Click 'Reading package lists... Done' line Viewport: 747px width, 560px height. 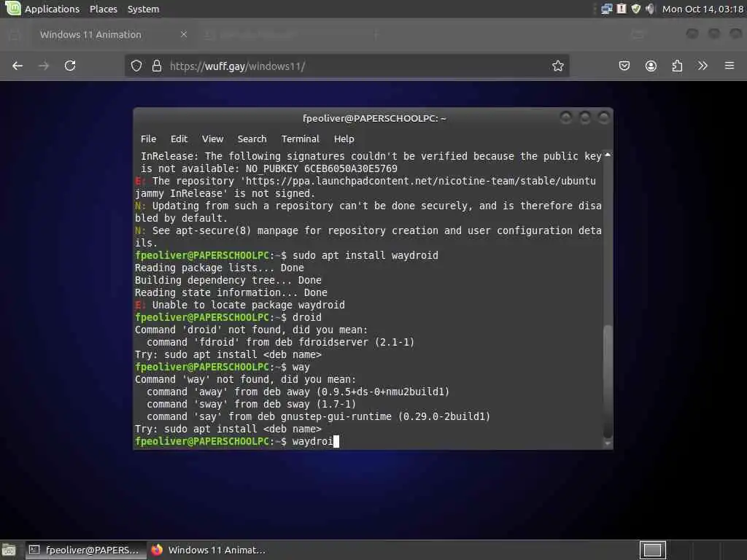pos(219,268)
